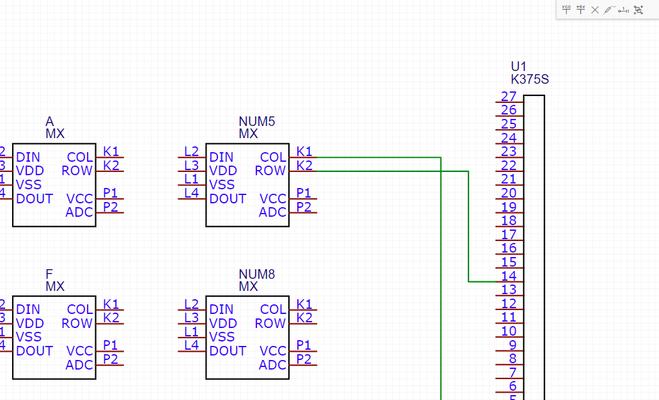Image resolution: width=659 pixels, height=400 pixels.
Task: Click pin 12 on U1 connector
Action: click(x=509, y=305)
